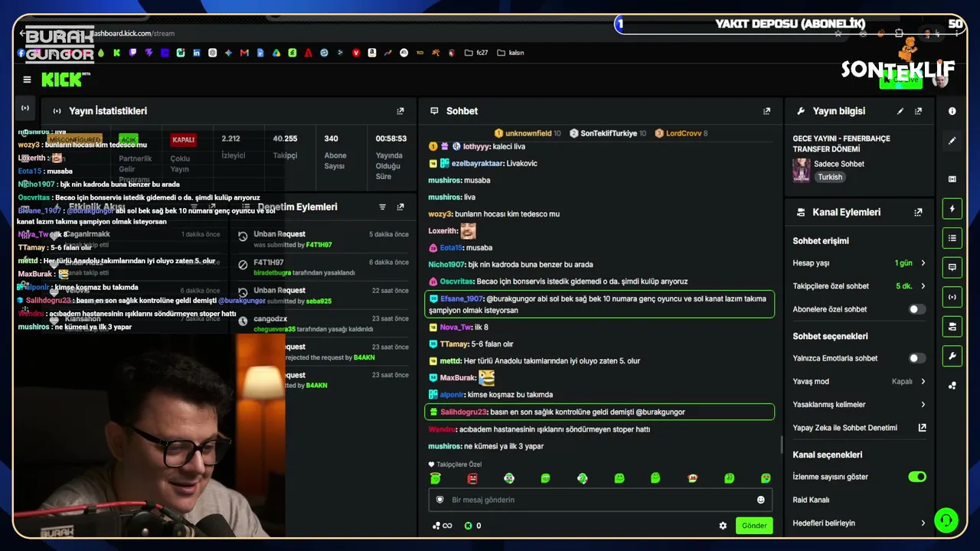Open the emoji picker in the message box
The width and height of the screenshot is (980, 551).
coord(761,500)
